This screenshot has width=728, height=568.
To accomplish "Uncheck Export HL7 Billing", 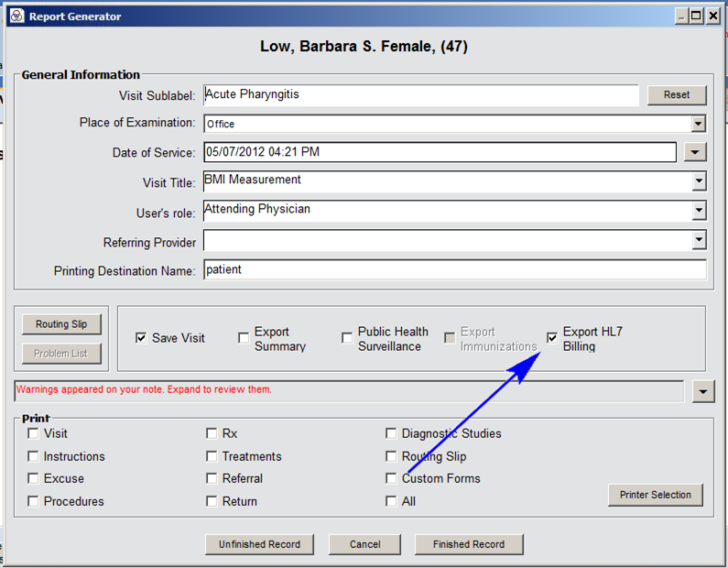I will pos(551,338).
